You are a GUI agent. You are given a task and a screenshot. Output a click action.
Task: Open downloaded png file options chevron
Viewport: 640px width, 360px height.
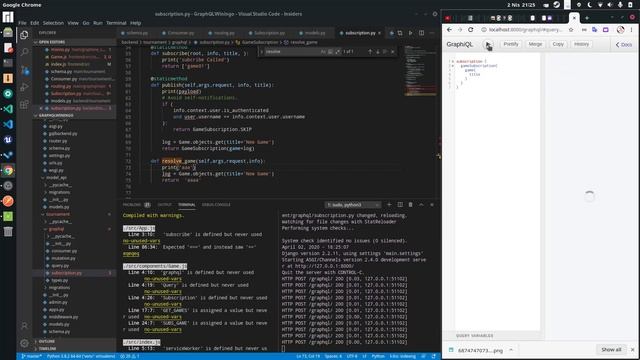511,350
